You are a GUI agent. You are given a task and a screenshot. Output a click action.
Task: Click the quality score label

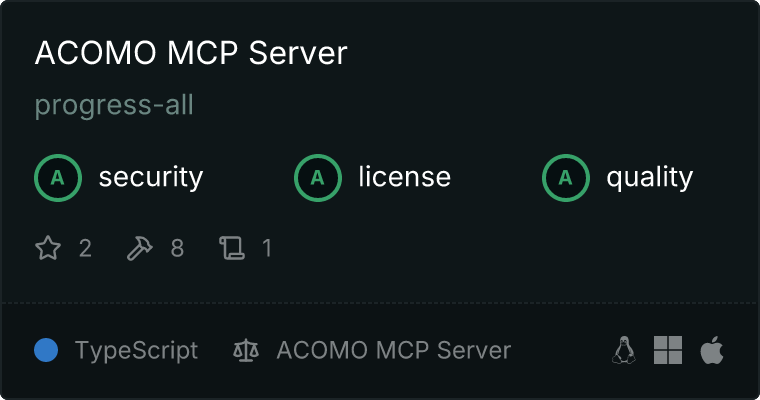click(x=649, y=178)
